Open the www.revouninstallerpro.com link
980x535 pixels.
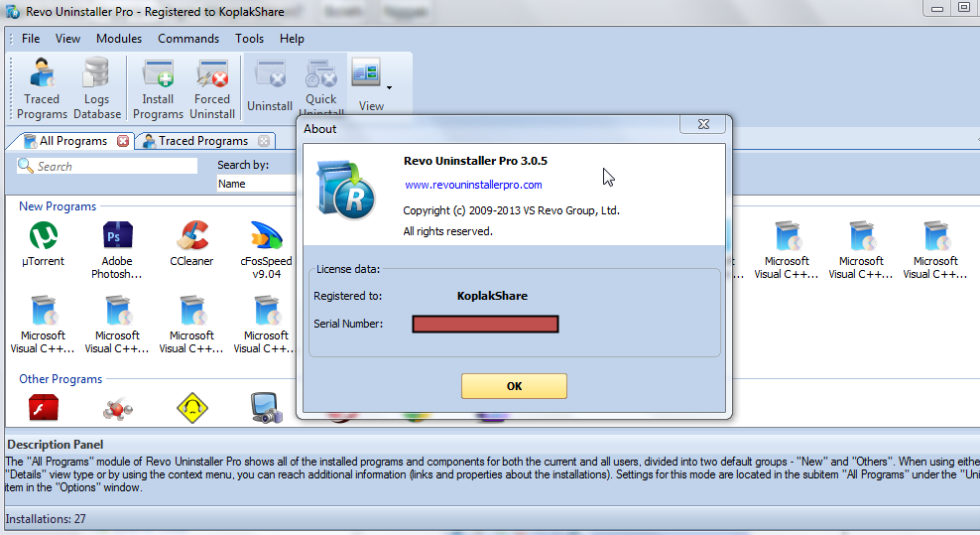473,185
